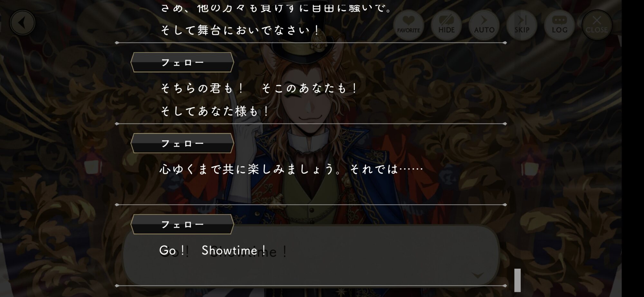Image resolution: width=644 pixels, height=297 pixels.
Task: Open the LOG speech bubble icon
Action: pos(559,25)
